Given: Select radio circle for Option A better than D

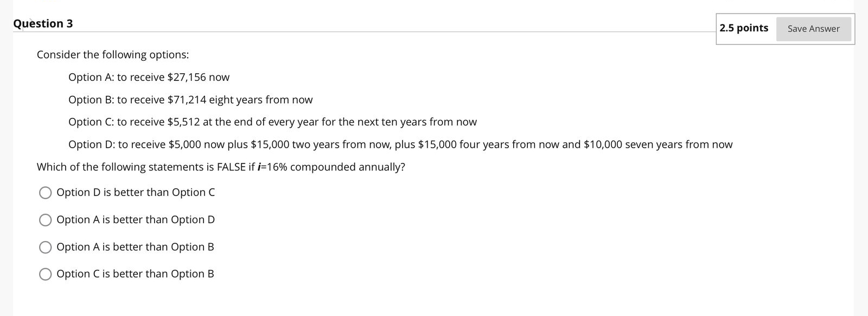Looking at the screenshot, I should [46, 220].
